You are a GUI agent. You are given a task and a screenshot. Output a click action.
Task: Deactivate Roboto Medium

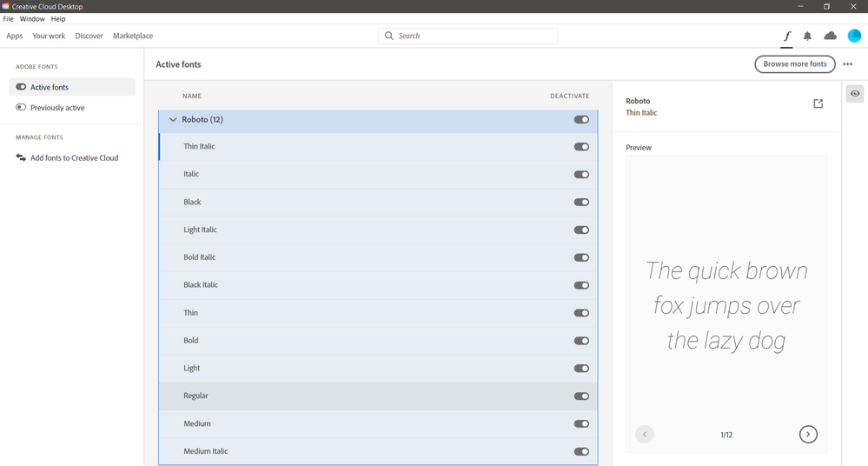(x=581, y=424)
